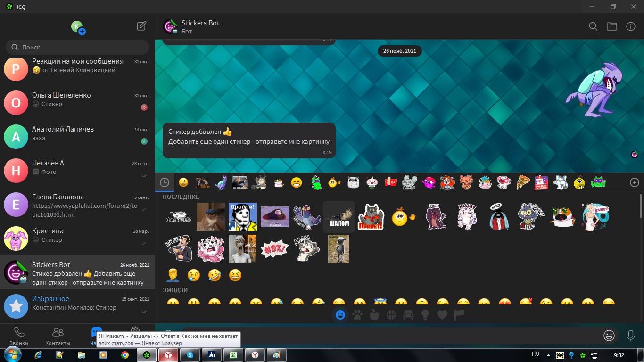Compose a new message with the pencil icon
Image resolution: width=644 pixels, height=362 pixels.
point(141,26)
